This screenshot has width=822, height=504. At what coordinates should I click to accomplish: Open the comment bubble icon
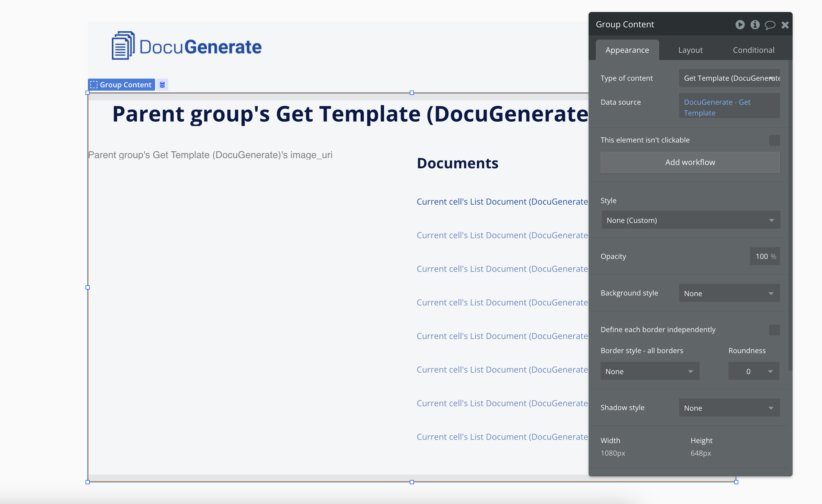770,25
